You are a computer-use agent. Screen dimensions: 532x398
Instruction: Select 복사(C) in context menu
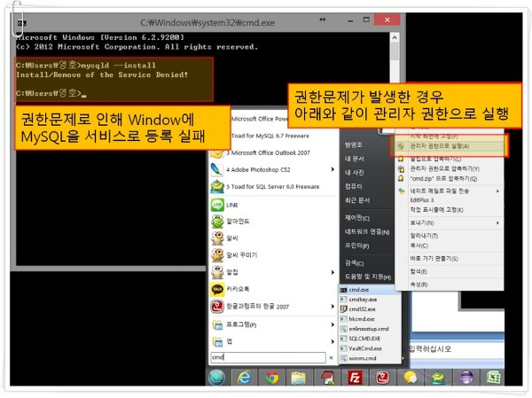coord(449,246)
